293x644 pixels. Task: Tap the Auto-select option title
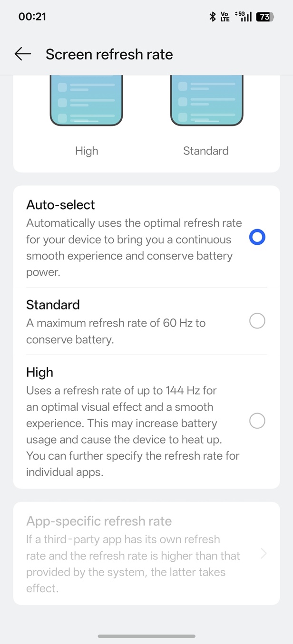[60, 205]
